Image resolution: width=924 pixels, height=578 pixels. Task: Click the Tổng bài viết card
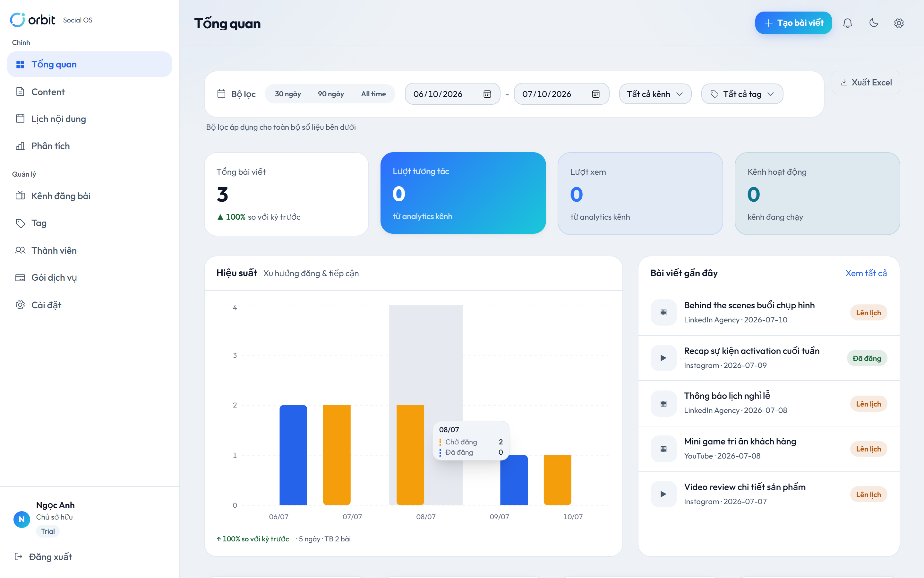(x=287, y=194)
